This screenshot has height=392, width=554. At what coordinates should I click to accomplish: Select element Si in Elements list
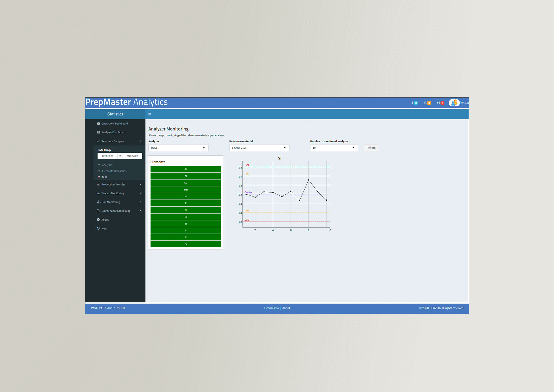click(x=186, y=217)
